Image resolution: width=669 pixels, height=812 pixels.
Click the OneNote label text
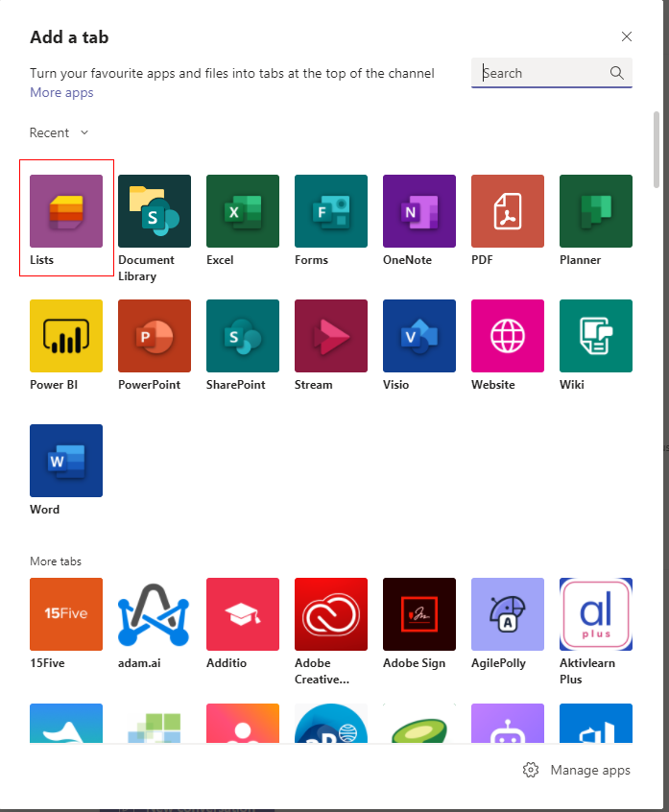pyautogui.click(x=407, y=260)
